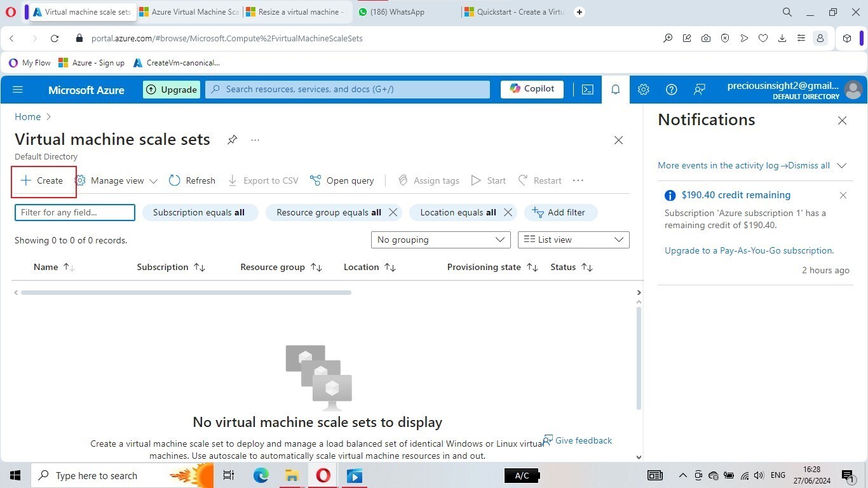
Task: Open Task View on the taskbar
Action: pyautogui.click(x=229, y=475)
